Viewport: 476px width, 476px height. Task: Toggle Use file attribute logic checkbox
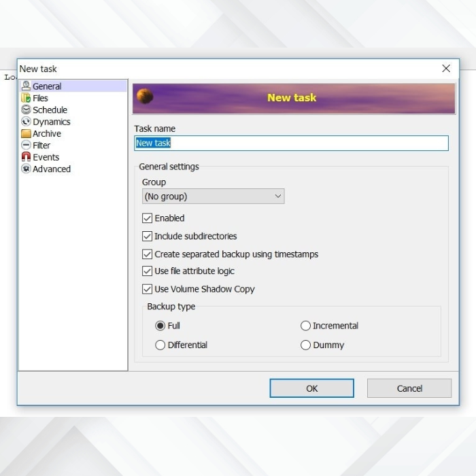click(148, 271)
